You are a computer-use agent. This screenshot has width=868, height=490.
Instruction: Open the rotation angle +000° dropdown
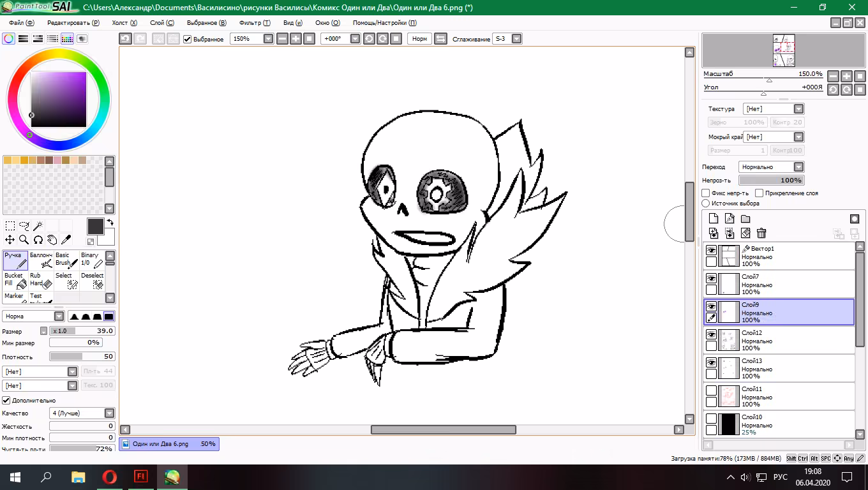coord(355,39)
